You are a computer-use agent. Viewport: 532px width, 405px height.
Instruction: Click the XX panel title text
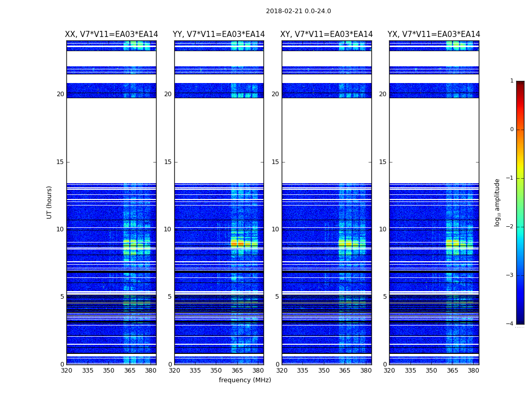111,34
